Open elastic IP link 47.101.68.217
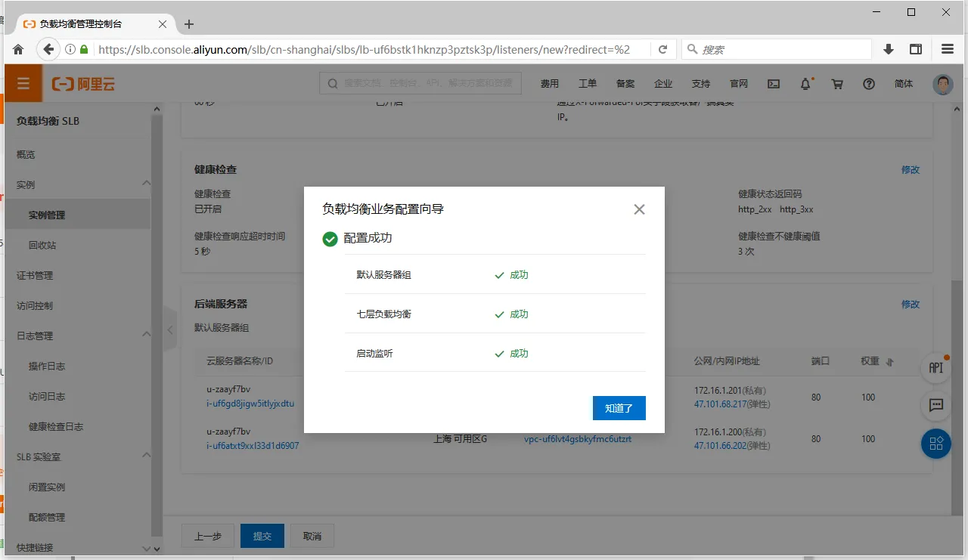 pyautogui.click(x=720, y=404)
